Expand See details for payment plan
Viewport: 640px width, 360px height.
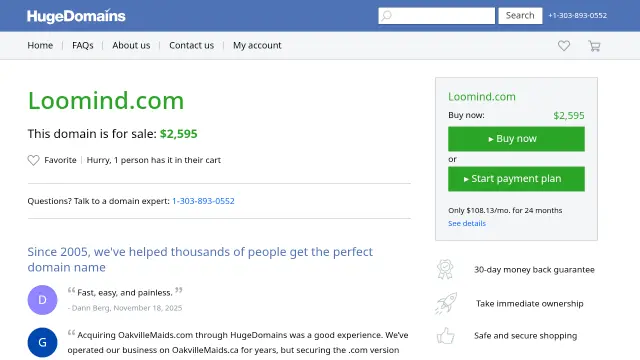[x=467, y=223]
